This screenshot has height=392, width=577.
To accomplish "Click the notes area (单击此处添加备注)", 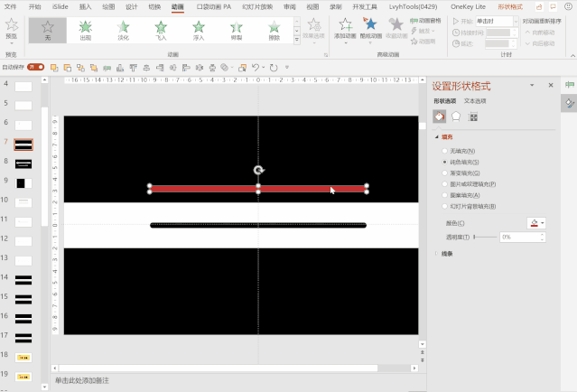I will [x=82, y=380].
